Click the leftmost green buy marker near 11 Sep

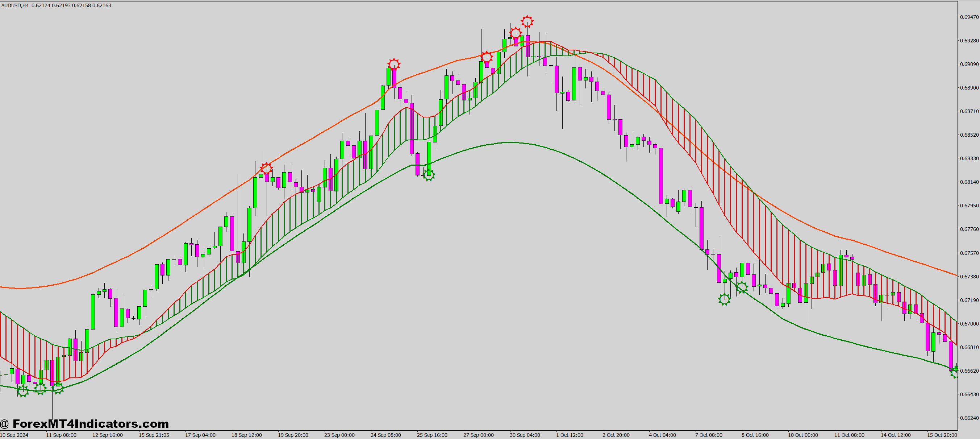(x=23, y=390)
